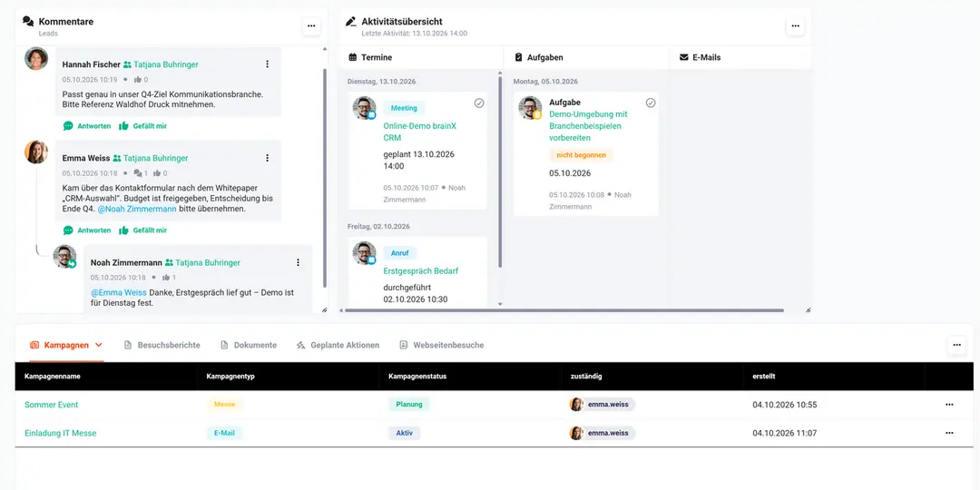Reply to Hannah Fischer's comment via Antworten
The image size is (980, 490).
click(87, 125)
